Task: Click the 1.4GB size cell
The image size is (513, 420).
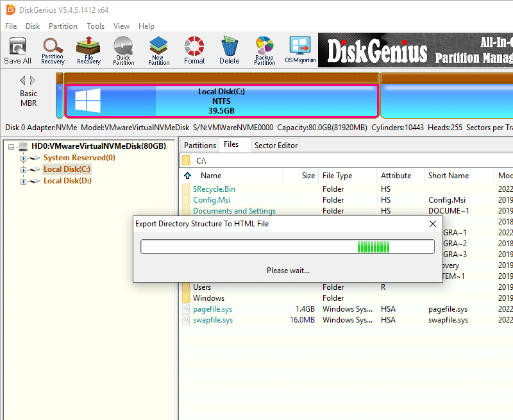Action: [x=305, y=309]
